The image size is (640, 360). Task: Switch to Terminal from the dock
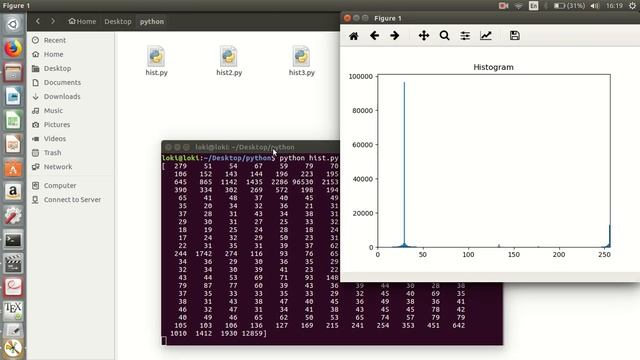[13, 240]
